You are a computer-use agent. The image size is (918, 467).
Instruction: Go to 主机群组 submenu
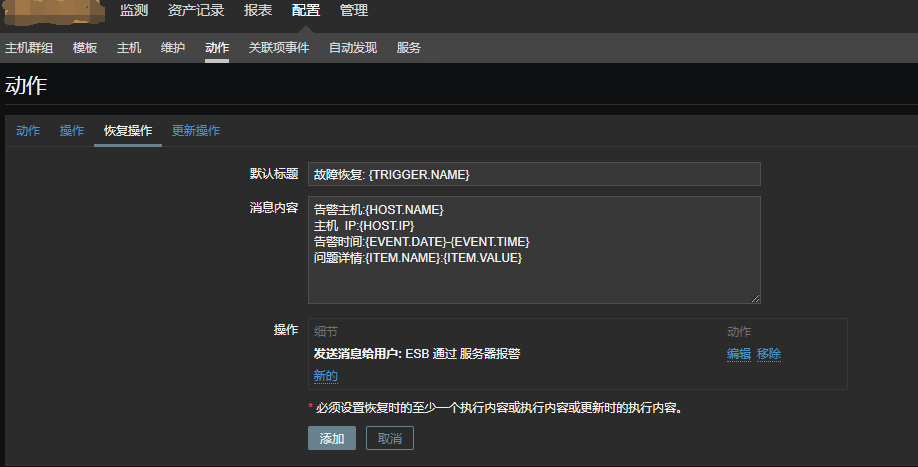(29, 48)
